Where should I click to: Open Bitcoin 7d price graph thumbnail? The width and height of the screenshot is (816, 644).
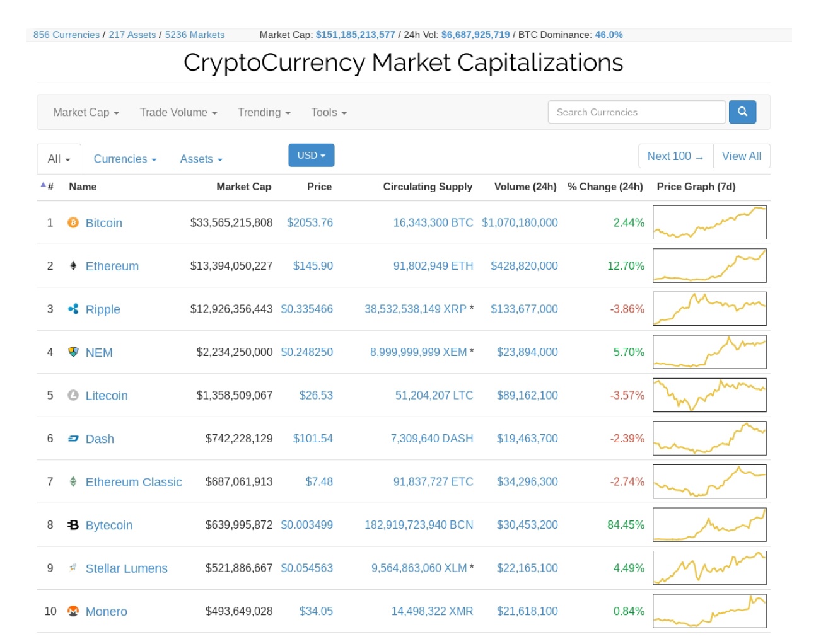(x=709, y=222)
